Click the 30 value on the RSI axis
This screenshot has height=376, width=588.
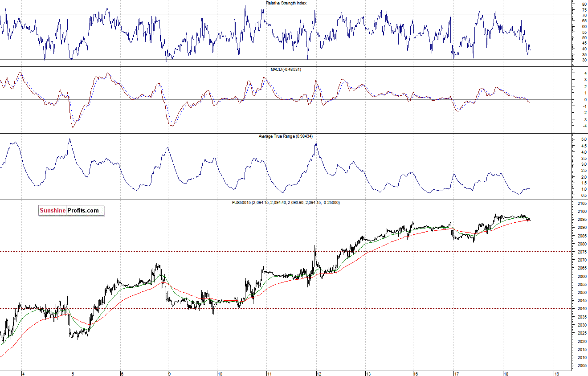[584, 60]
